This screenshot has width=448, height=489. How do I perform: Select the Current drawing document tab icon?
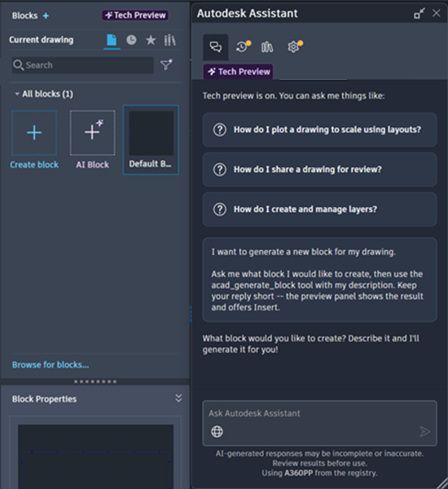[x=112, y=40]
